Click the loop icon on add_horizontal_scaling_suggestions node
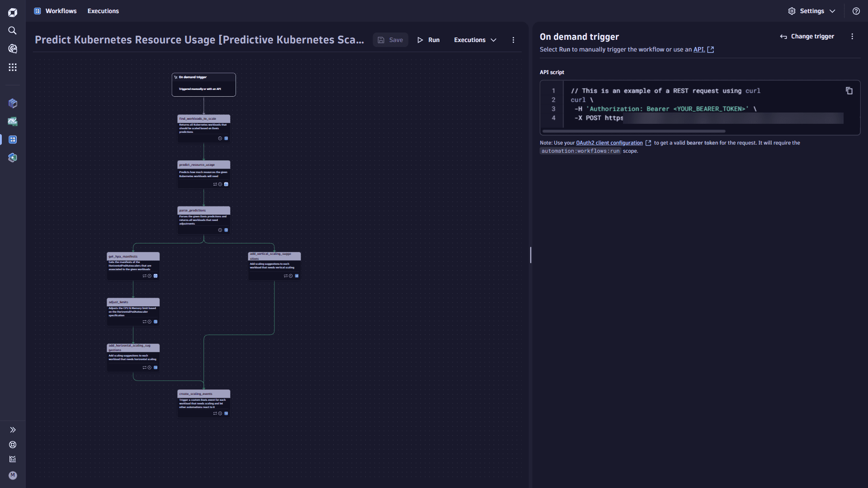This screenshot has height=488, width=868. click(145, 367)
